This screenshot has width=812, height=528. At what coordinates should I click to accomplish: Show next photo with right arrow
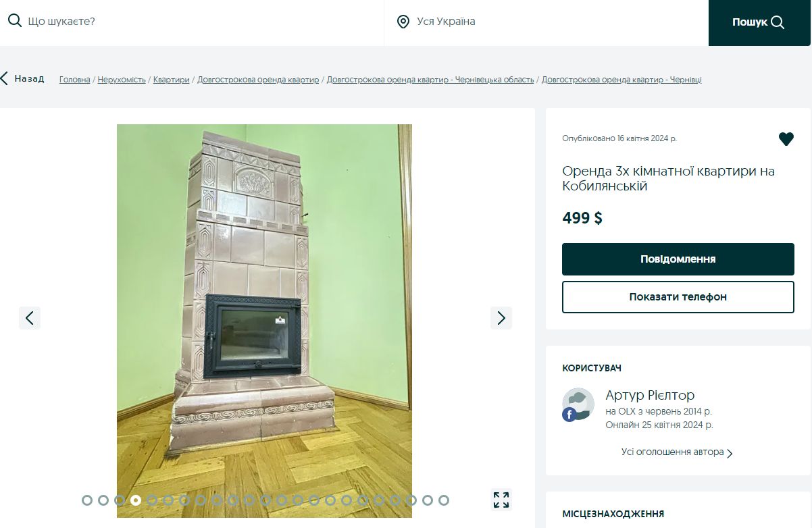tap(501, 318)
